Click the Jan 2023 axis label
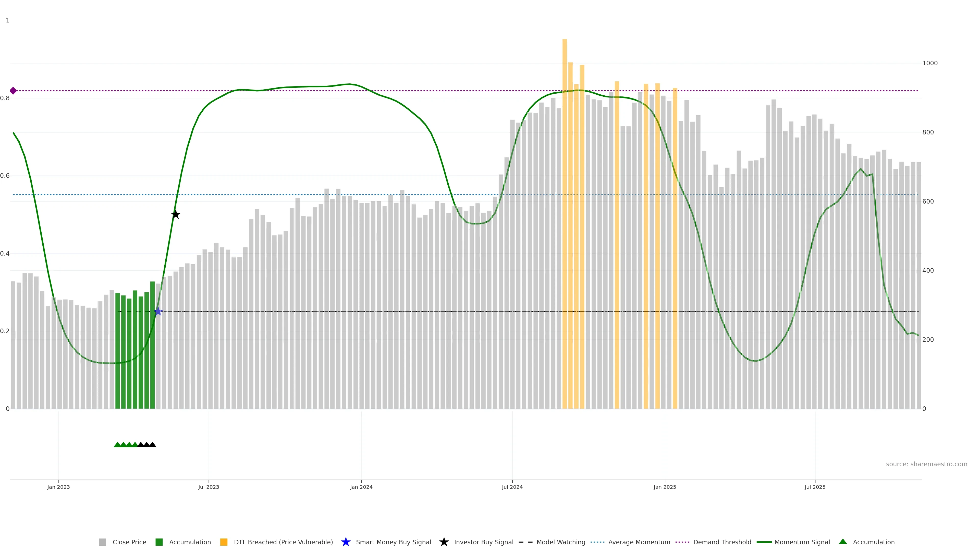This screenshot has width=980, height=551. (59, 487)
